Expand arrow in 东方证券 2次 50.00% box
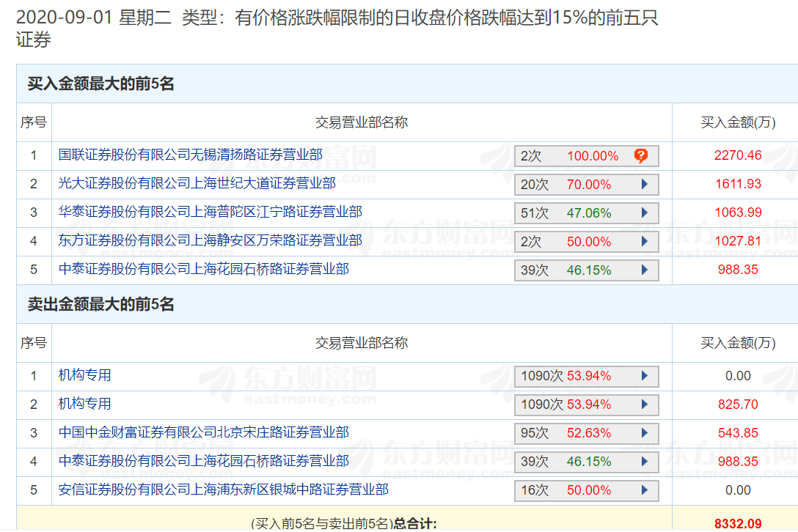 pyautogui.click(x=644, y=241)
